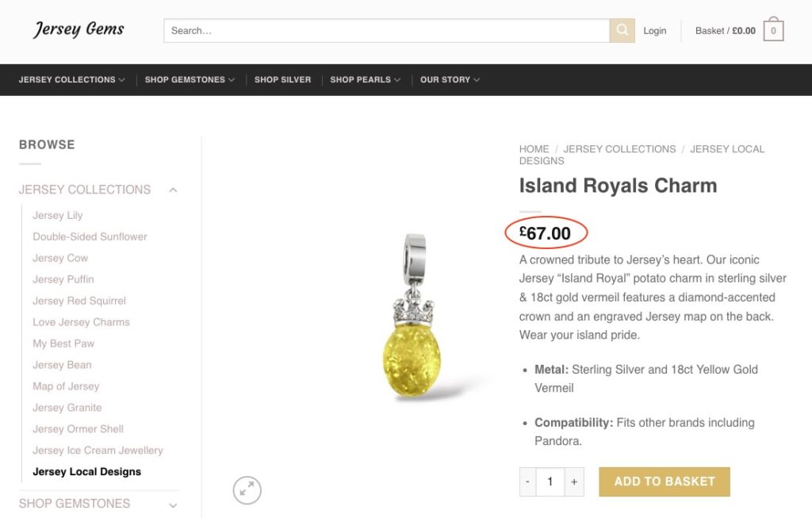
Task: Collapse the Jersey Collections sidebar chevron
Action: click(173, 190)
